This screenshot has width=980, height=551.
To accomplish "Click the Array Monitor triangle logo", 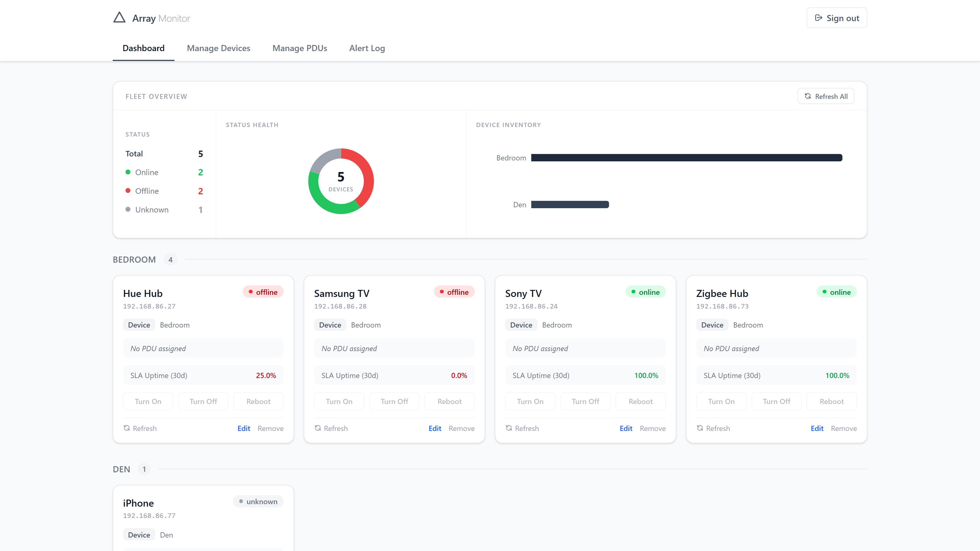I will click(119, 17).
